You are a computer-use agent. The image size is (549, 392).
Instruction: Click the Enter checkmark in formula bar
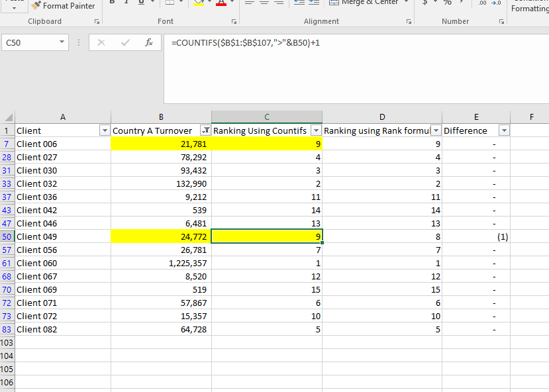125,42
